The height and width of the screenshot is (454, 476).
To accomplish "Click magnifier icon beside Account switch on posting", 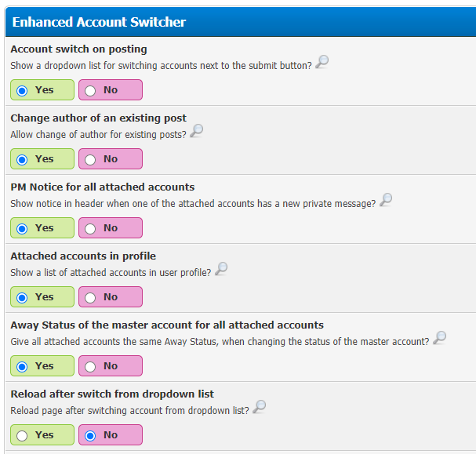I will (x=322, y=62).
